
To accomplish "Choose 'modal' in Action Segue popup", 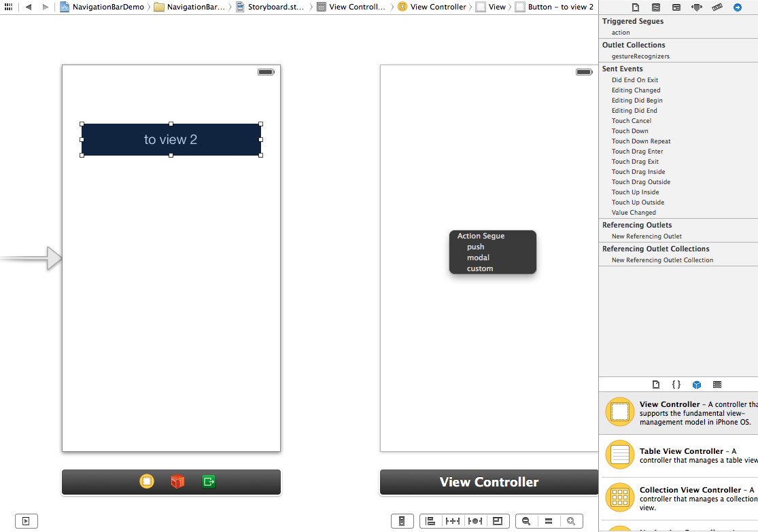I will pos(478,258).
